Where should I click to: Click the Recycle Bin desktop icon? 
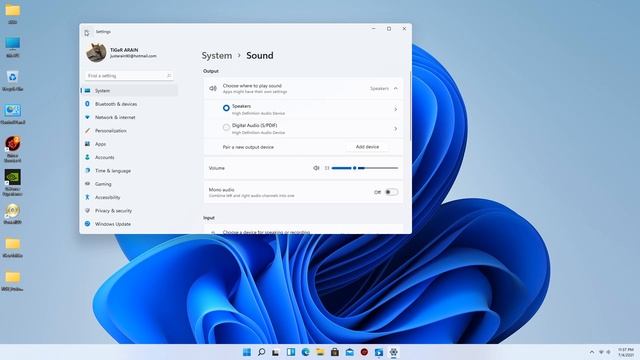[x=13, y=80]
